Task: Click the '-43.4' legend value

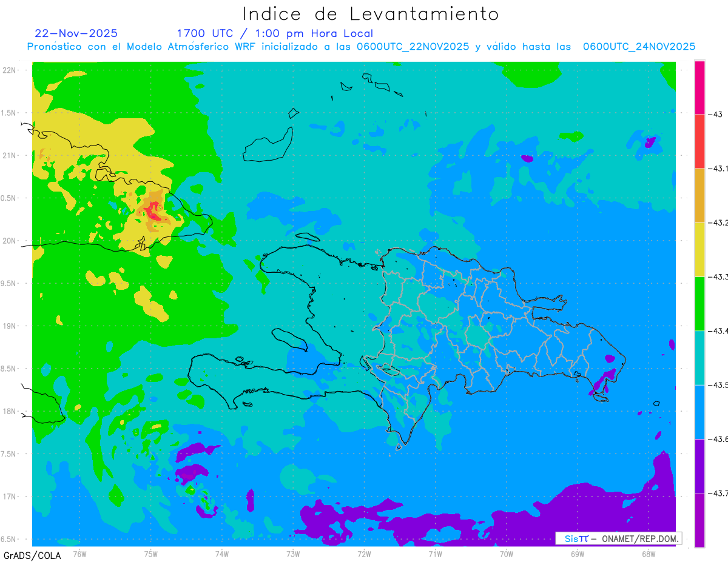Action: coord(718,330)
